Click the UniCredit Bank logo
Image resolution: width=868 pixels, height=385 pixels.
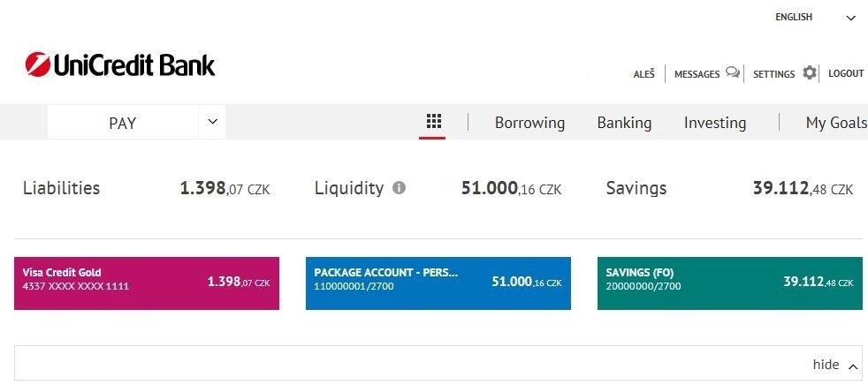(x=120, y=64)
